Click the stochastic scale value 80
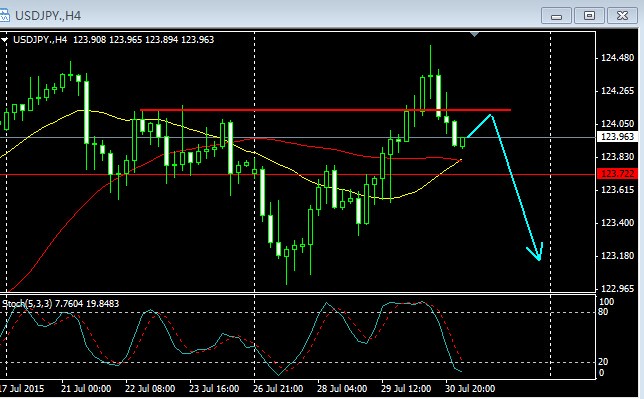 tap(603, 312)
